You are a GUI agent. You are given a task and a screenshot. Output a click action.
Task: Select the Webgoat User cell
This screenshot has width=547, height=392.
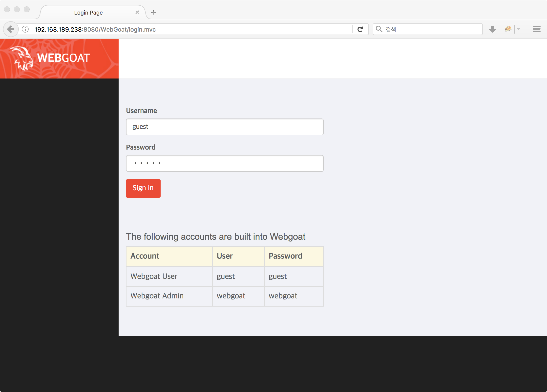pyautogui.click(x=169, y=276)
